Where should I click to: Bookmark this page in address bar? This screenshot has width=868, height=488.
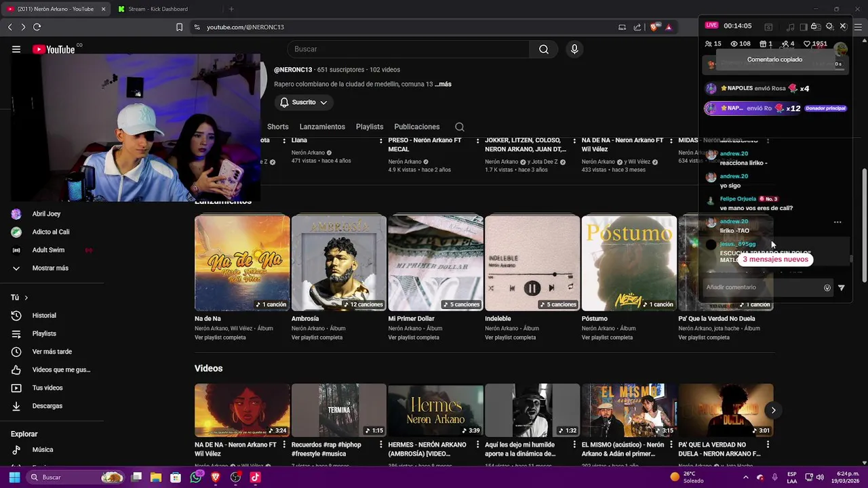(179, 27)
